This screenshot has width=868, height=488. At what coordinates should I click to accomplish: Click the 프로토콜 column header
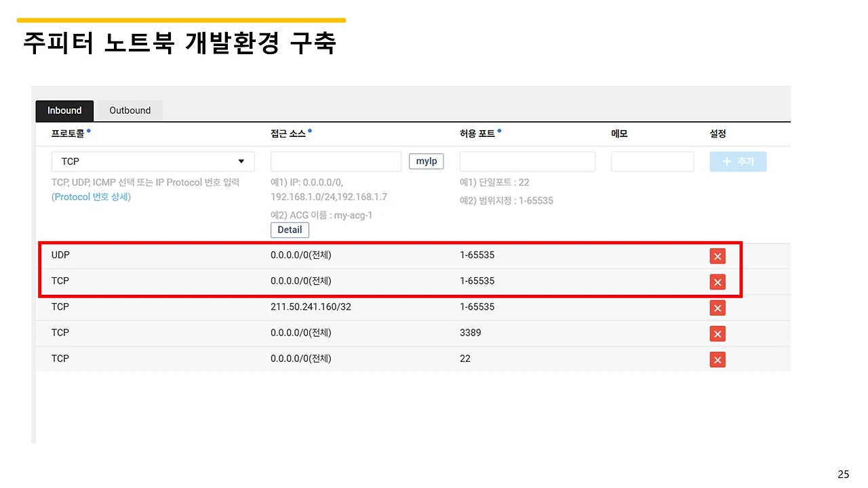point(66,133)
